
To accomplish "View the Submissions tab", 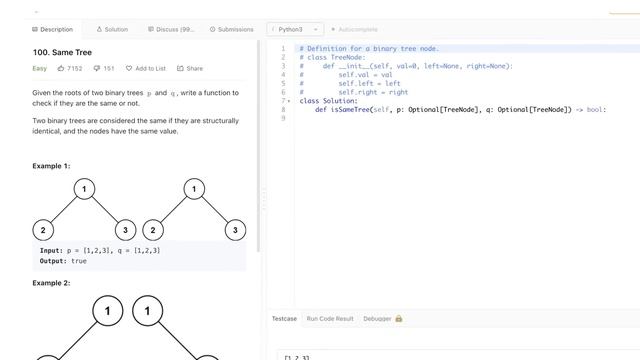I will click(x=231, y=29).
